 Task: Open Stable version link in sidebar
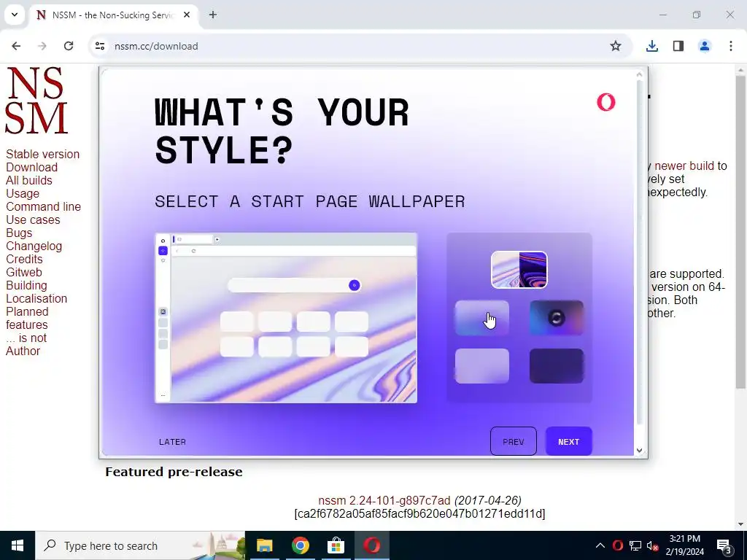coord(42,155)
